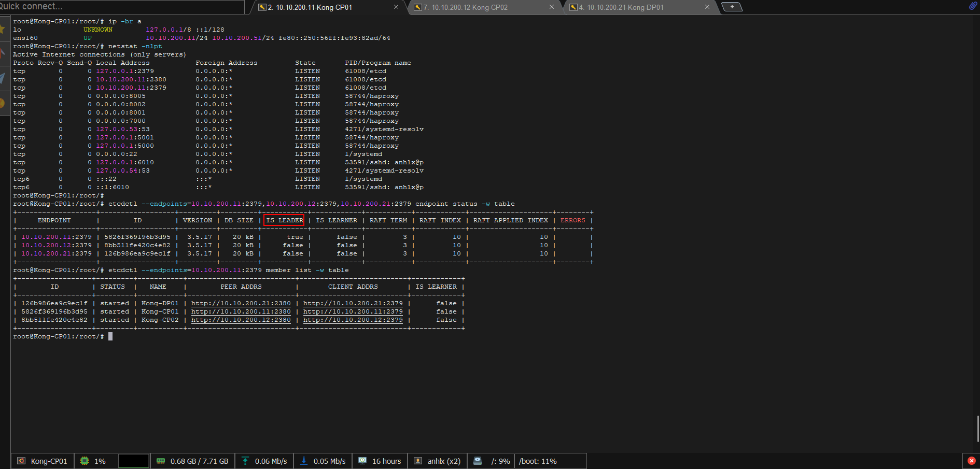
Task: Click the terminal vertical scrollbar
Action: pos(978,429)
